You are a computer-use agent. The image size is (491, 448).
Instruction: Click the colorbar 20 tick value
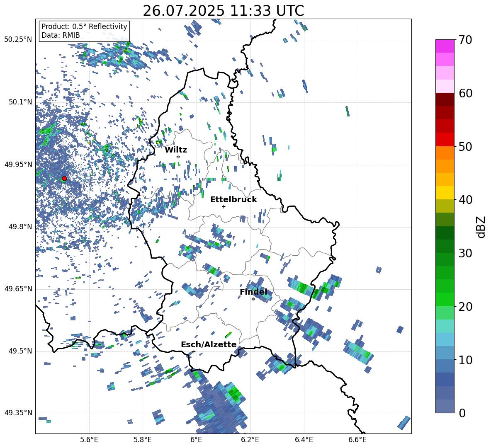[x=465, y=307]
